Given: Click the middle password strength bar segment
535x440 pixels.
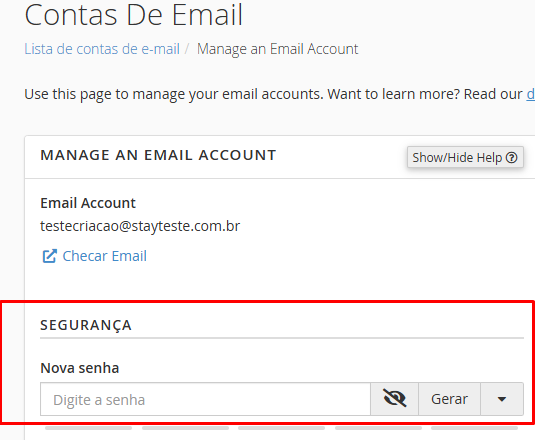Looking at the screenshot, I should (x=281, y=428).
